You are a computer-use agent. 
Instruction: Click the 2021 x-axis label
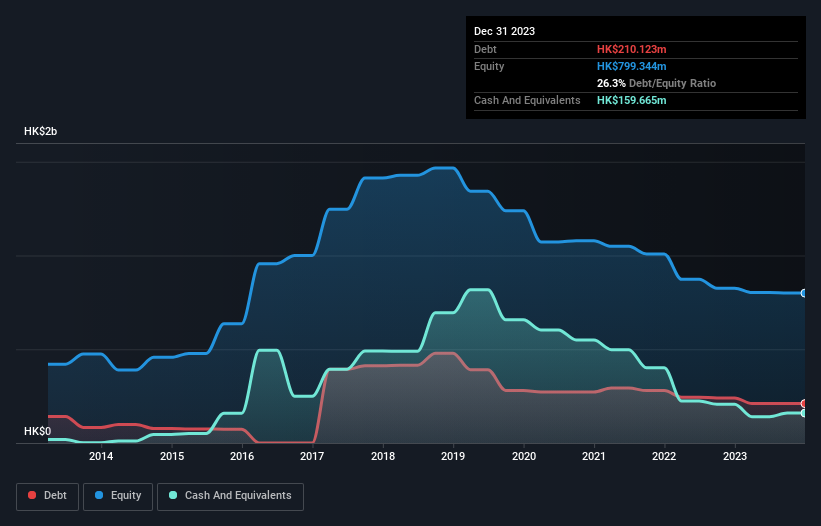point(594,456)
